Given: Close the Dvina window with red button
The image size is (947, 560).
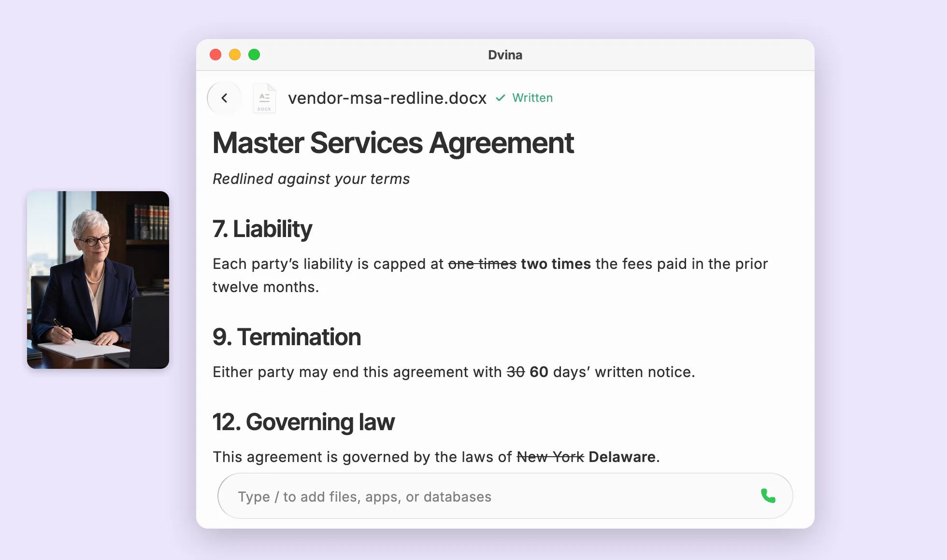Looking at the screenshot, I should click(x=215, y=55).
